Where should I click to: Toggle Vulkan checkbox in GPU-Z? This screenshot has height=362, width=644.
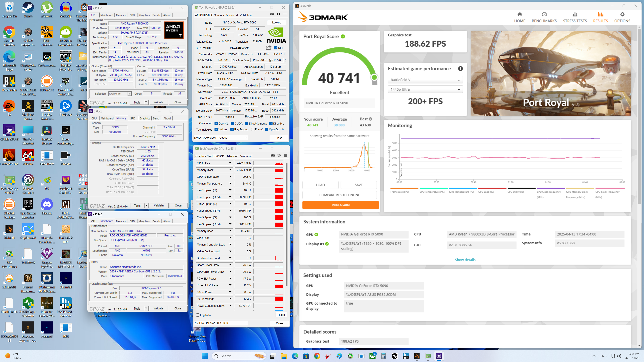tap(216, 129)
